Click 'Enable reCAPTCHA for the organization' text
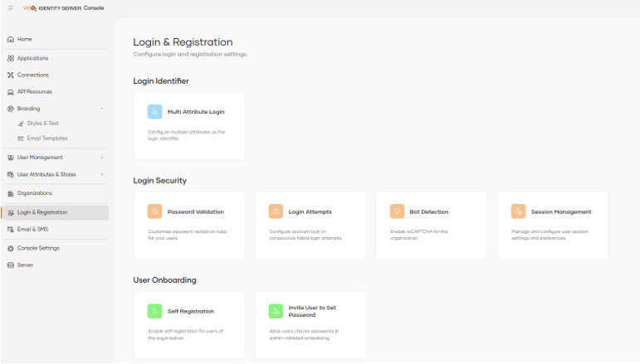Viewport: 640px width, 364px height. 419,235
